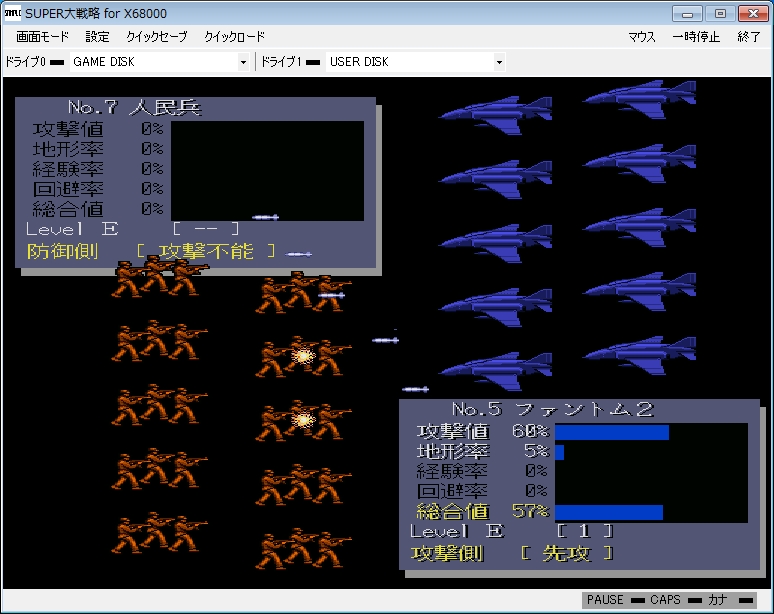
Task: Click the 'Level E' text in Phantom panel
Action: 457,532
